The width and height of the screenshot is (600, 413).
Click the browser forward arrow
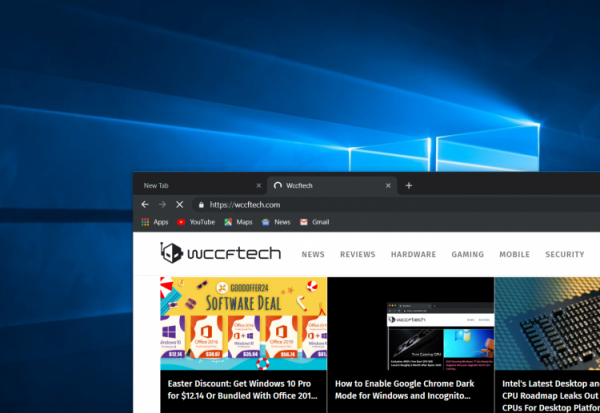(162, 204)
